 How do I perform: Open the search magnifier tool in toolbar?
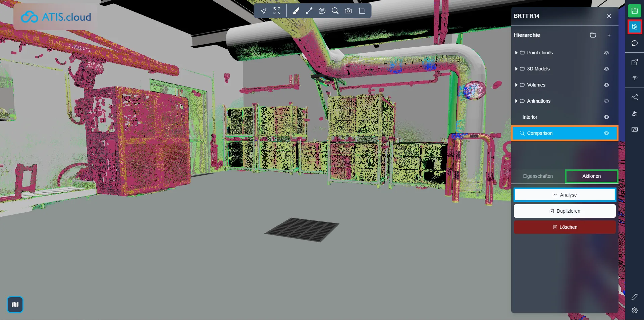(335, 11)
